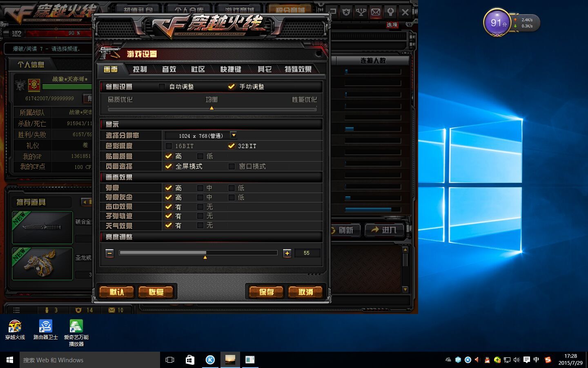The height and width of the screenshot is (368, 588).
Task: Open 路由器卫士 desktop shortcut
Action: pyautogui.click(x=46, y=330)
